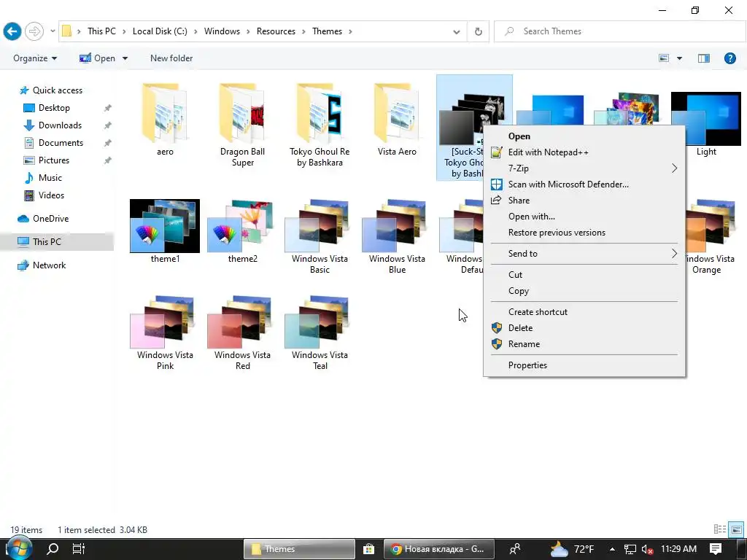Switch to large icons view in status bar
This screenshot has width=747, height=560.
tap(736, 529)
